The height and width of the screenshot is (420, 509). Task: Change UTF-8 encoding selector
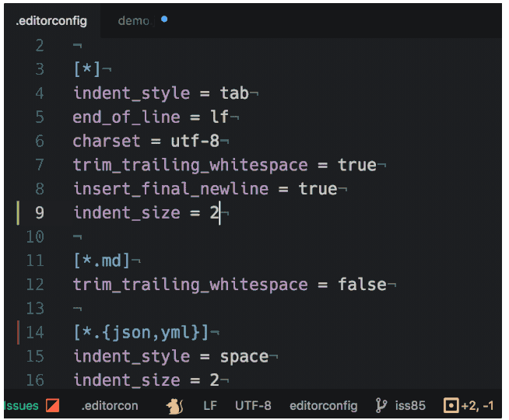253,406
